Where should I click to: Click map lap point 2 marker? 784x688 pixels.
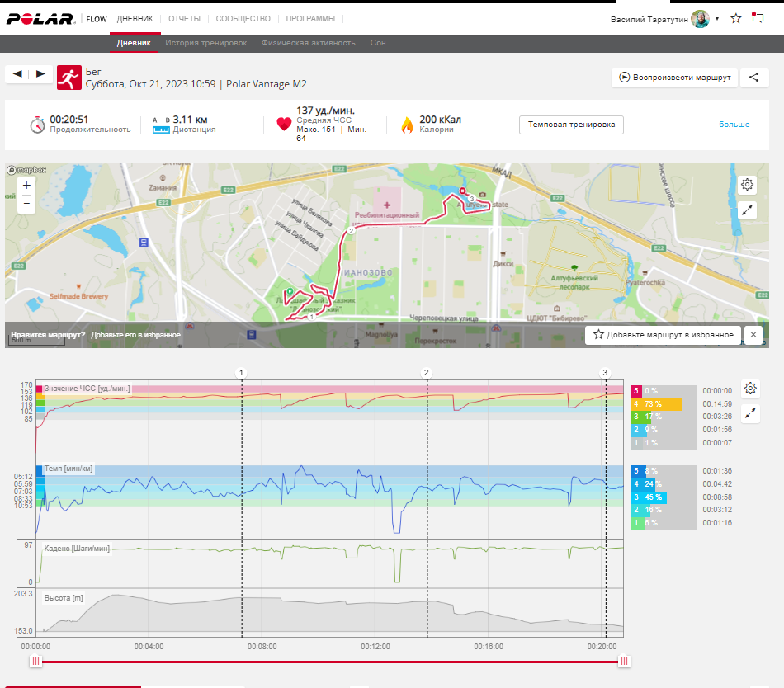pyautogui.click(x=352, y=231)
